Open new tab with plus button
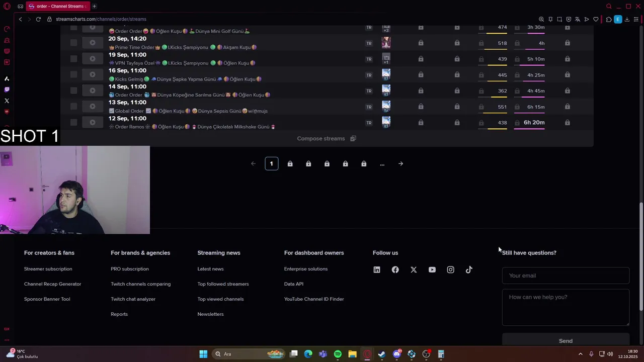The height and width of the screenshot is (362, 644). (x=94, y=6)
